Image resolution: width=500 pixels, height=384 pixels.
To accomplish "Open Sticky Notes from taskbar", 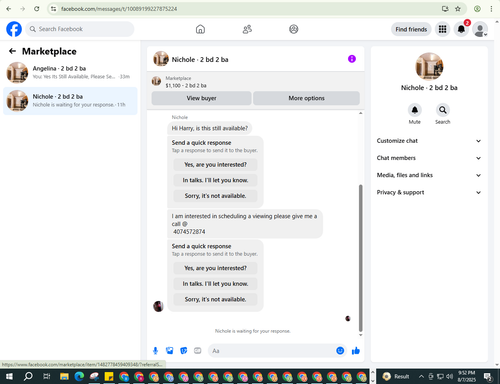I will 109,377.
